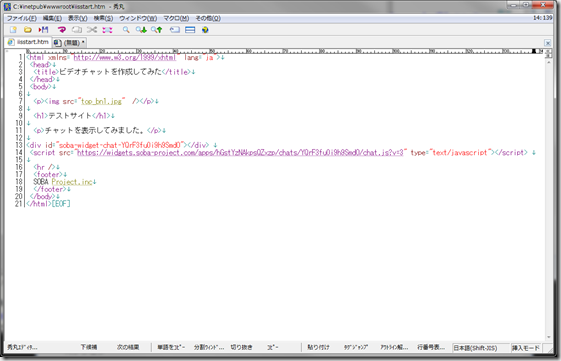Click the タグジャンプ function key button
Screen dimensions: 561x361
click(x=356, y=347)
